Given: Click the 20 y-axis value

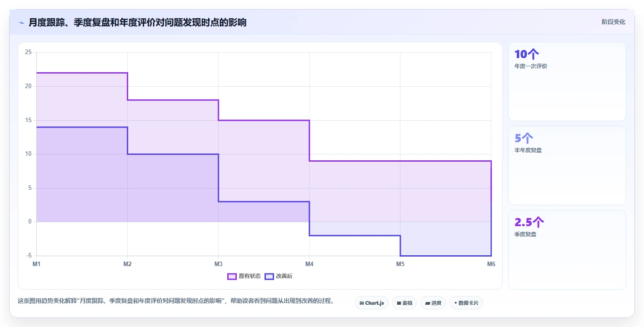Looking at the screenshot, I should (28, 86).
